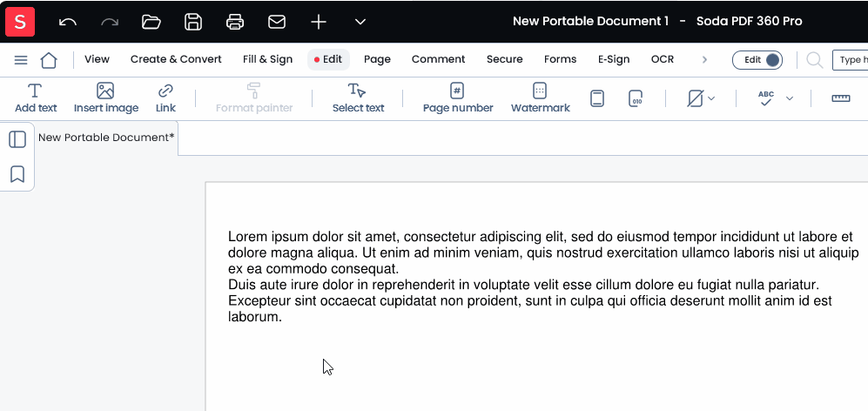Open the View tab

[x=97, y=59]
